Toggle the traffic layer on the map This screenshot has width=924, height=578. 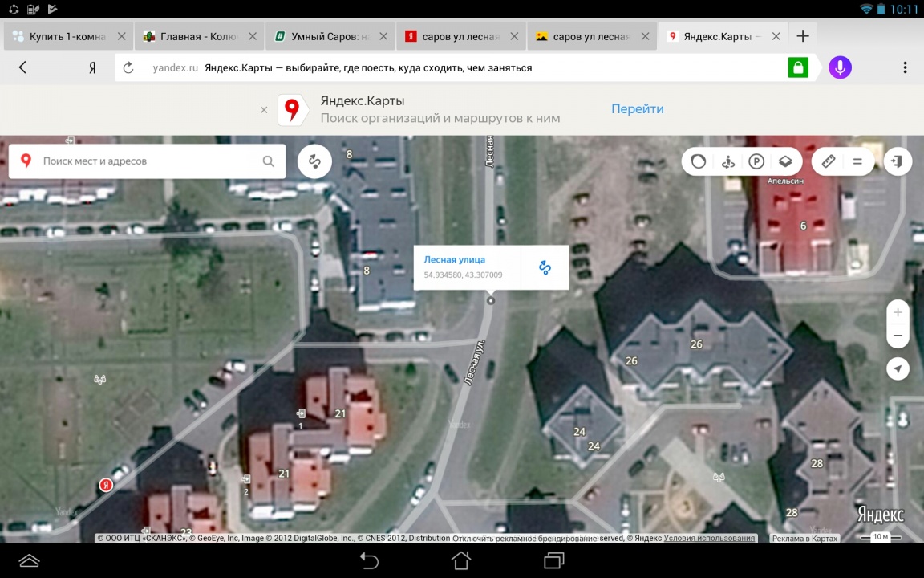(x=699, y=161)
